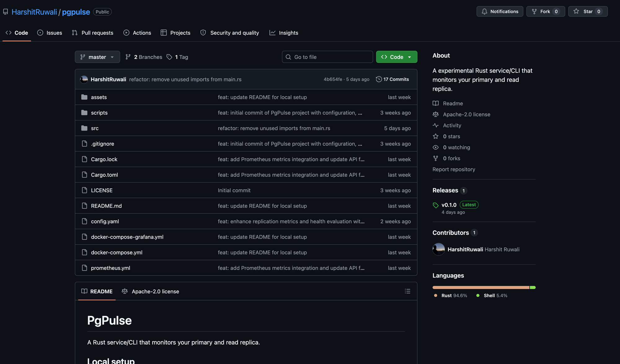This screenshot has height=364, width=620.
Task: Fork the repository with Fork button
Action: tap(546, 11)
